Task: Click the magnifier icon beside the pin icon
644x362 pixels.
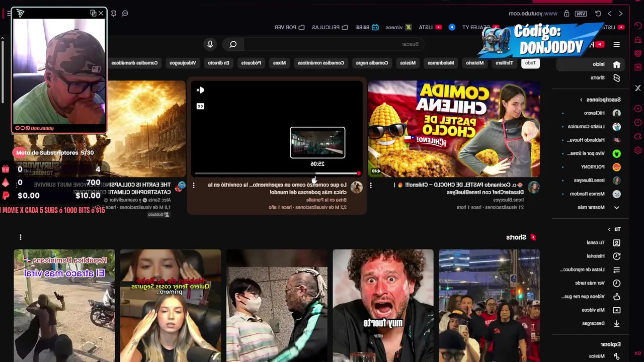Action: coord(125,14)
